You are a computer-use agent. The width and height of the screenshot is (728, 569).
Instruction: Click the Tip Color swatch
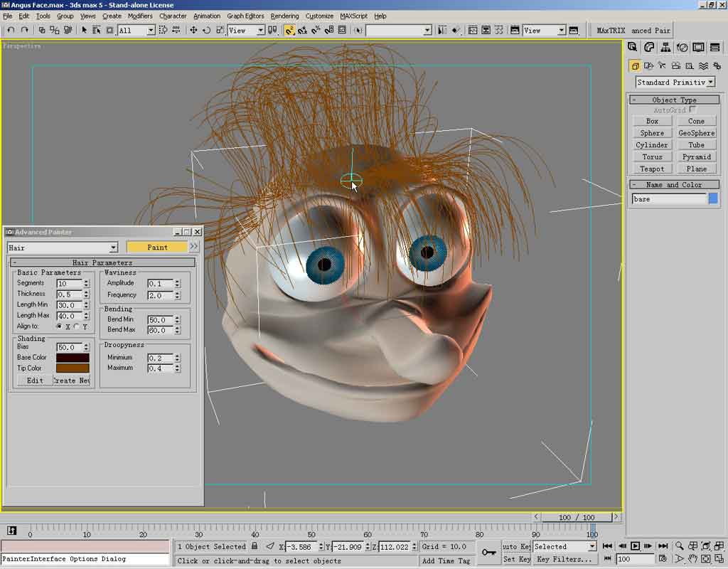click(73, 368)
